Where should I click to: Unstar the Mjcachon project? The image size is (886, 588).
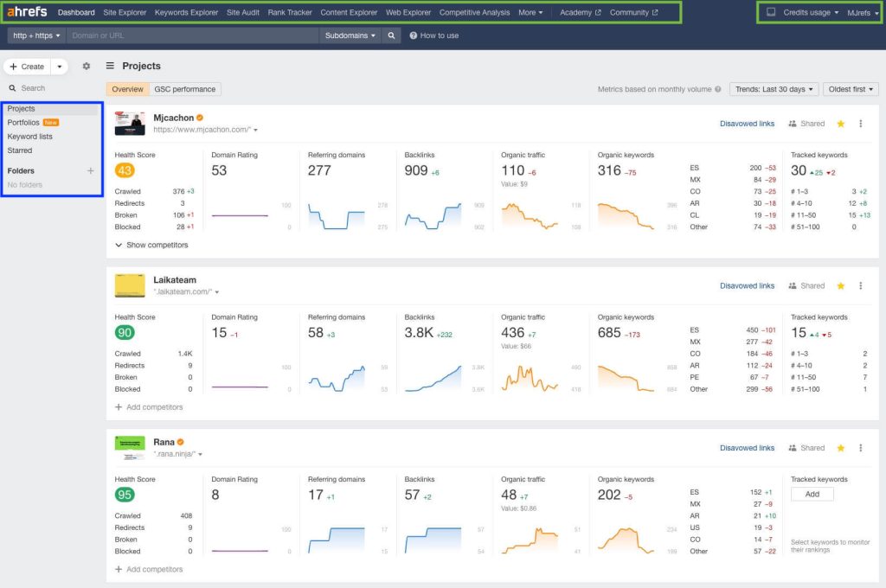click(x=840, y=124)
